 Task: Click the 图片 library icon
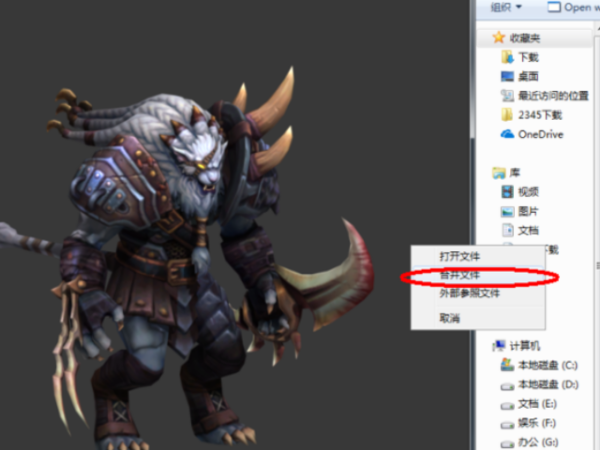point(507,211)
